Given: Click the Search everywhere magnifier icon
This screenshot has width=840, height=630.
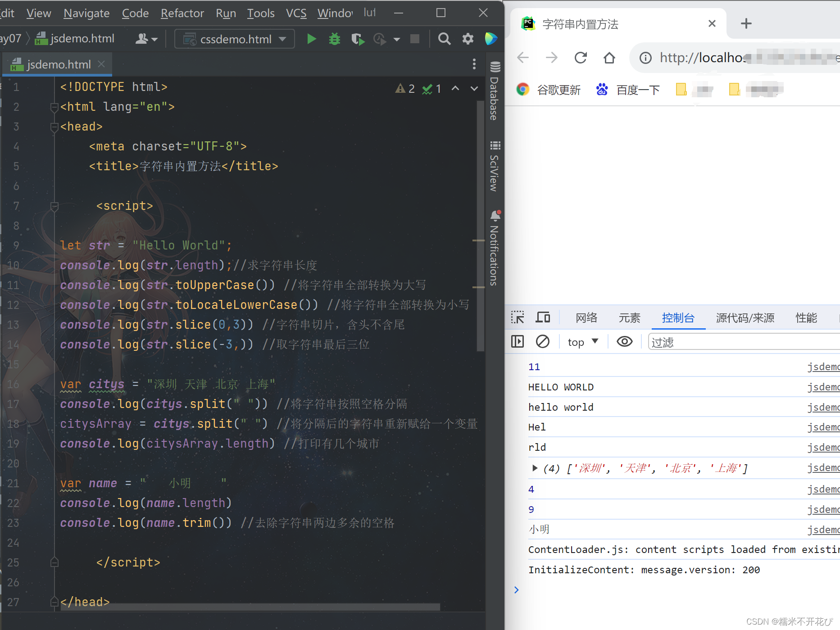Looking at the screenshot, I should pos(444,39).
